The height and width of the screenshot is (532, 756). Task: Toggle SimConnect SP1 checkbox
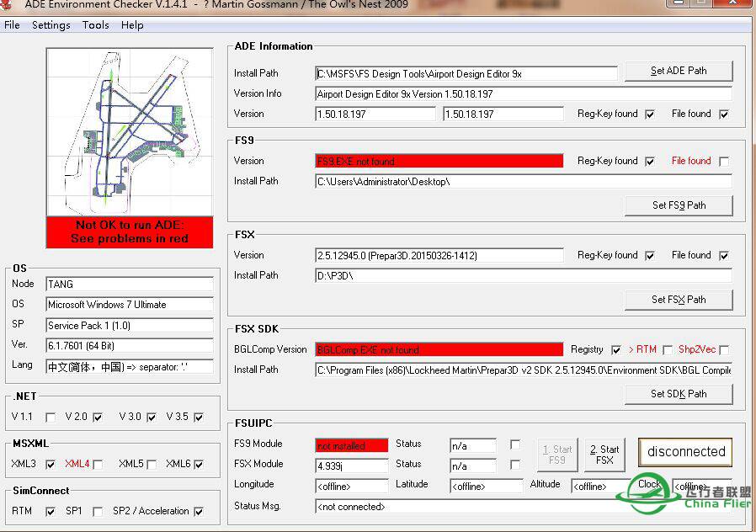coord(98,512)
